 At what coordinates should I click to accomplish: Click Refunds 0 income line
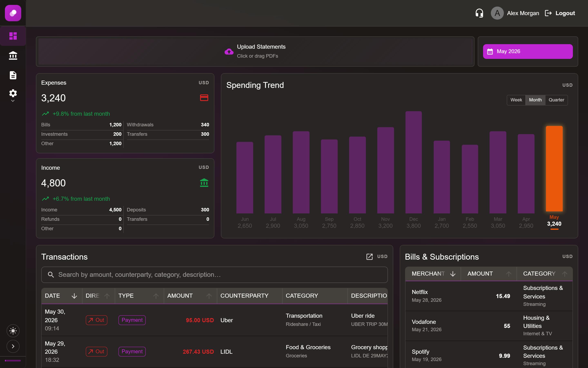click(81, 219)
